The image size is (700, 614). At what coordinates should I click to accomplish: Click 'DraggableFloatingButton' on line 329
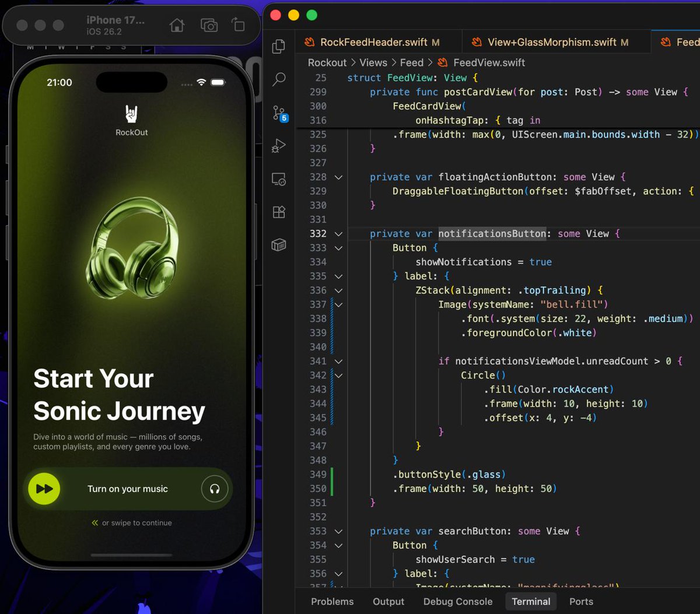coord(458,191)
